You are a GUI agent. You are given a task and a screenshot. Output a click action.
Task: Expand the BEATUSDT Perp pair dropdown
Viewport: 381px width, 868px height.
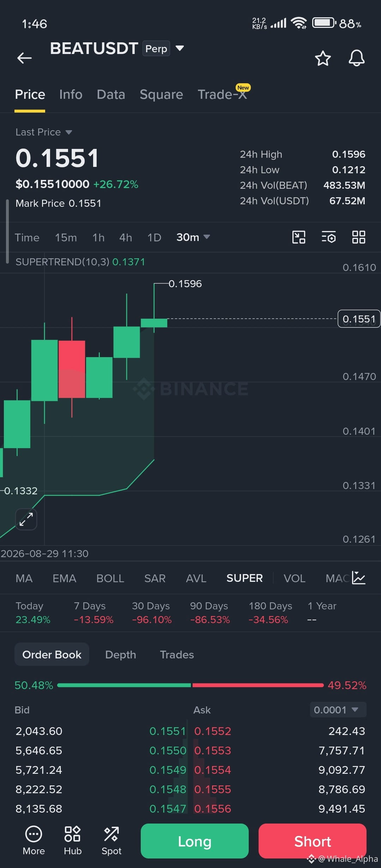180,48
